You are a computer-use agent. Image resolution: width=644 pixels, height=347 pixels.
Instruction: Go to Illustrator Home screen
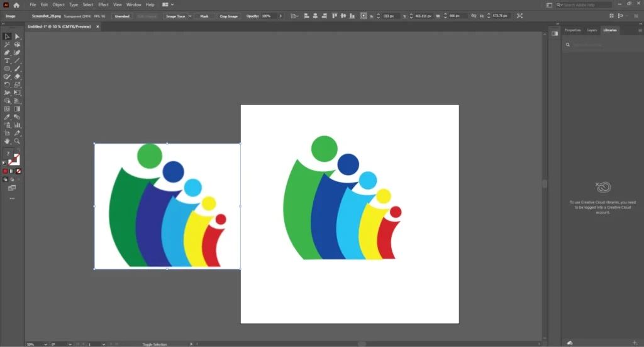(16, 5)
